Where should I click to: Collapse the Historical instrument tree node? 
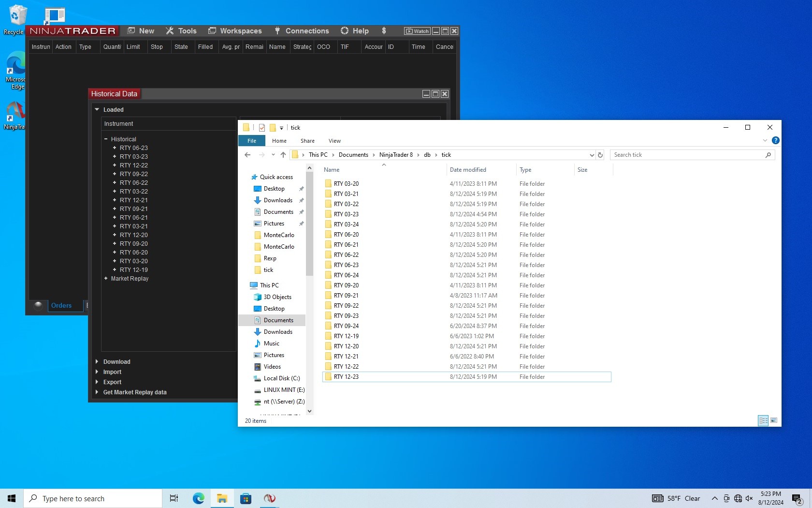106,139
